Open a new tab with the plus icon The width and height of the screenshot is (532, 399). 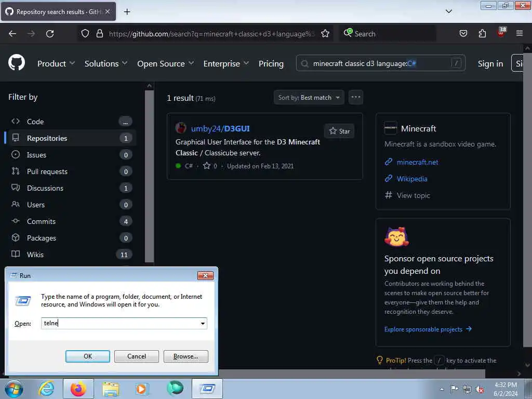[127, 12]
